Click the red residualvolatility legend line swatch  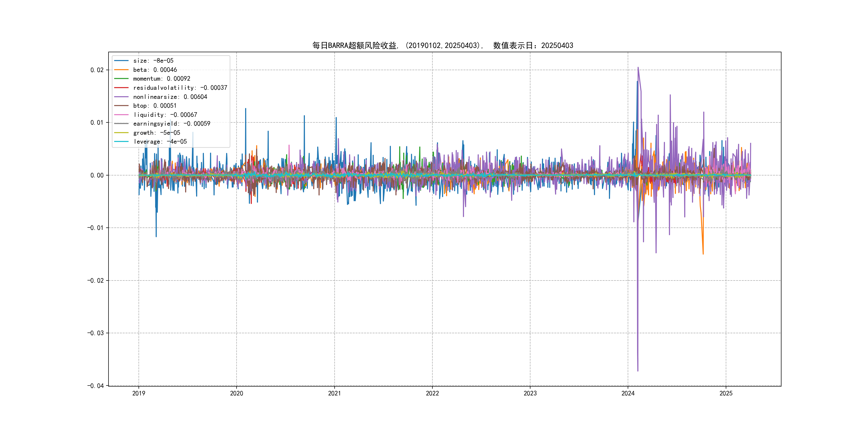(121, 88)
